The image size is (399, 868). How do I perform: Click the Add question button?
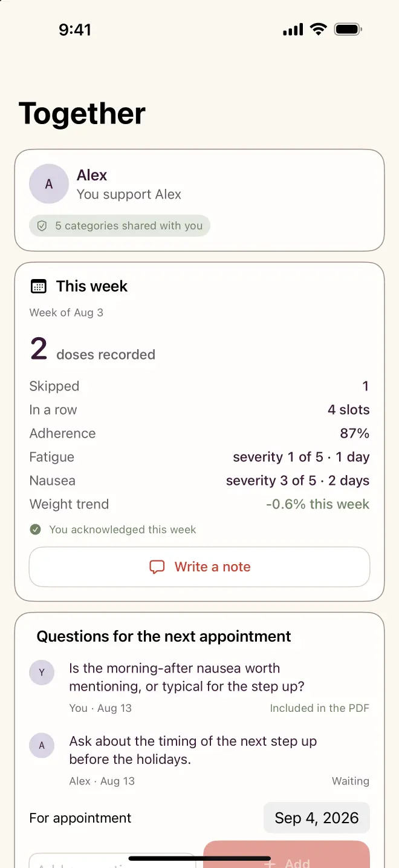[287, 855]
